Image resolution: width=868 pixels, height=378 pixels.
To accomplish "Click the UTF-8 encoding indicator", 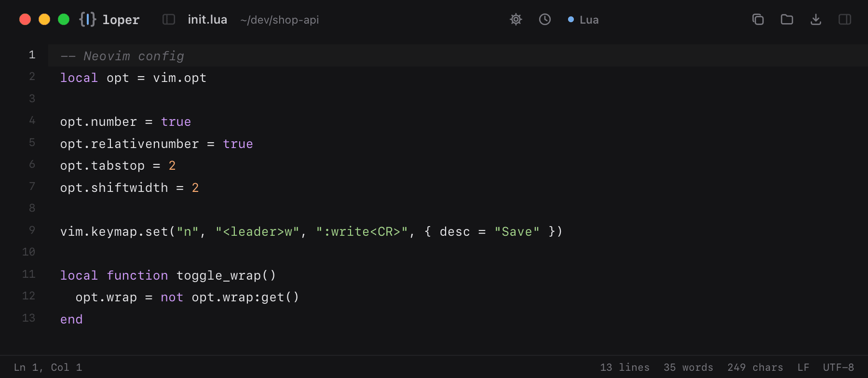I will pos(839,367).
